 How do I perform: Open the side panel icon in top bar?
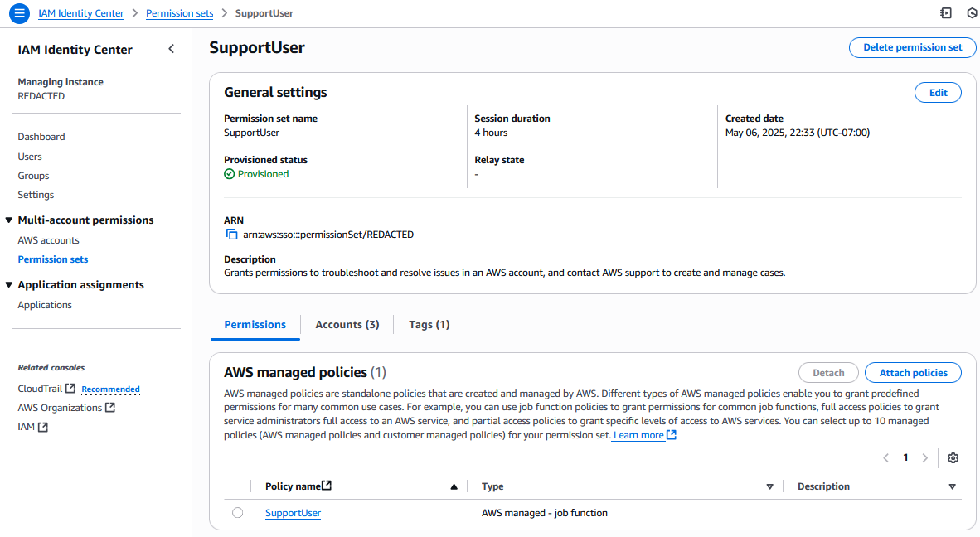click(x=946, y=12)
